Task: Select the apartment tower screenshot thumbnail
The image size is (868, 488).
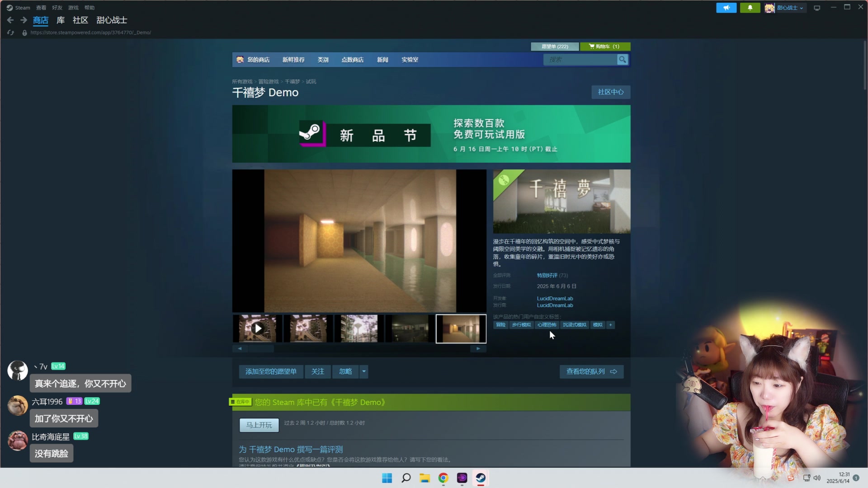Action: [359, 328]
